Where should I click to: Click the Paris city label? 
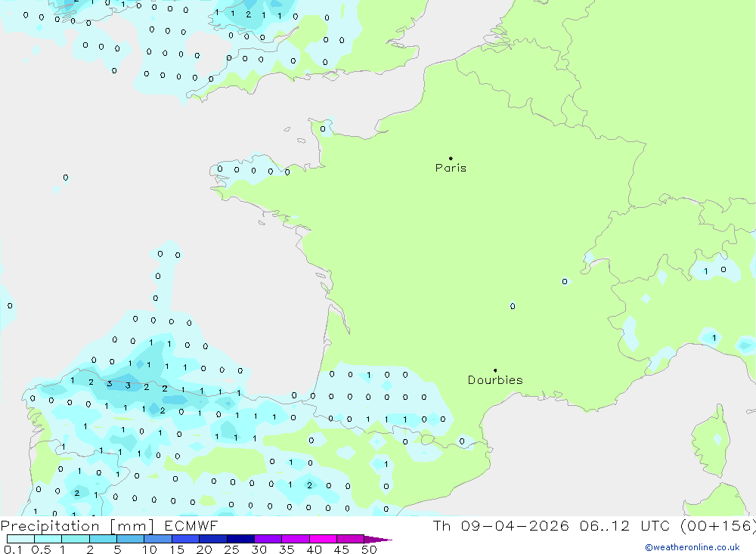(x=451, y=168)
